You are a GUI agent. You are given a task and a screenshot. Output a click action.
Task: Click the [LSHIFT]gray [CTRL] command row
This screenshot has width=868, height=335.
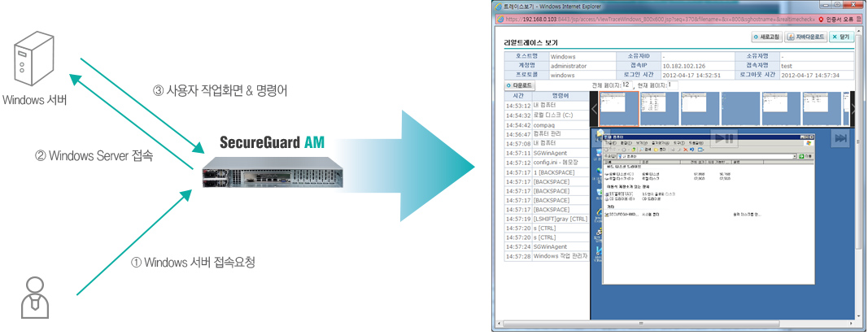[547, 219]
